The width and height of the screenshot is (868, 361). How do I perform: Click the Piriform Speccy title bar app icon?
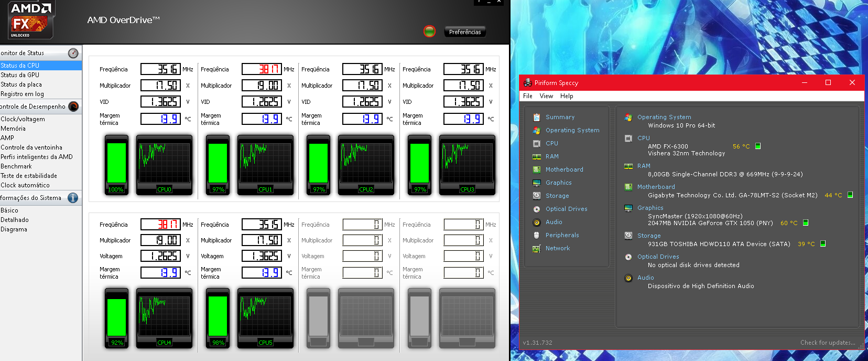[528, 82]
